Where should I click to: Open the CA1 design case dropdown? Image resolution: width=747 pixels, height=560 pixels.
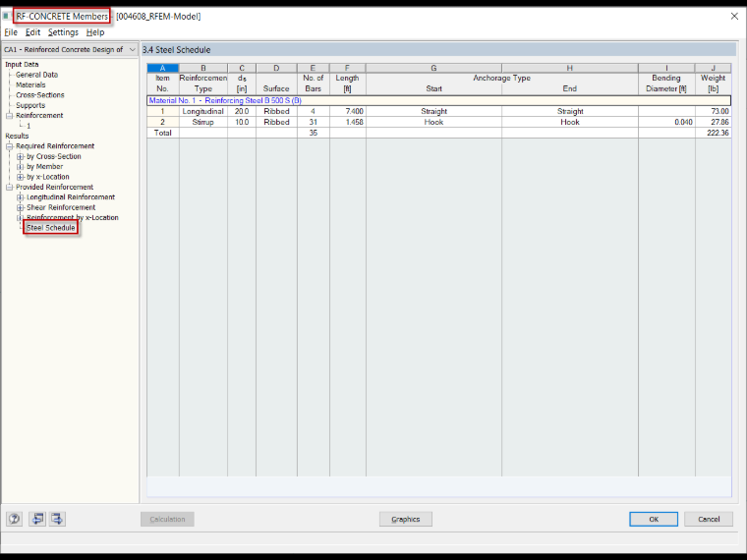coord(70,49)
